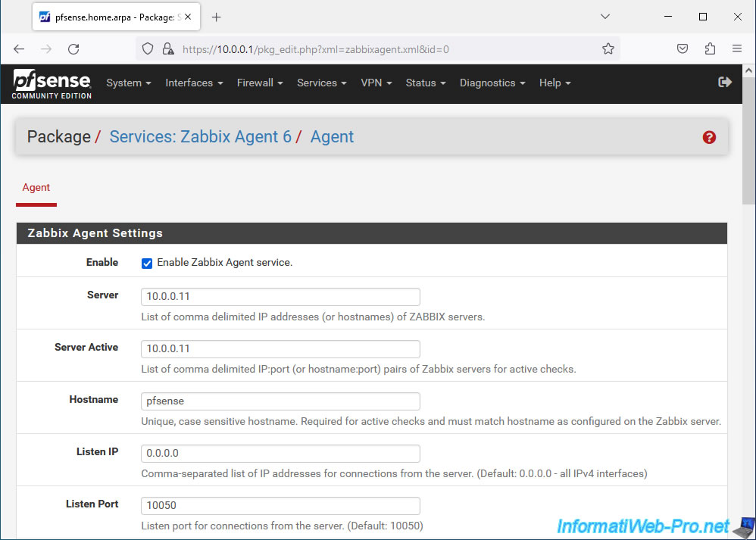
Task: Select the Agent tab
Action: (x=36, y=188)
